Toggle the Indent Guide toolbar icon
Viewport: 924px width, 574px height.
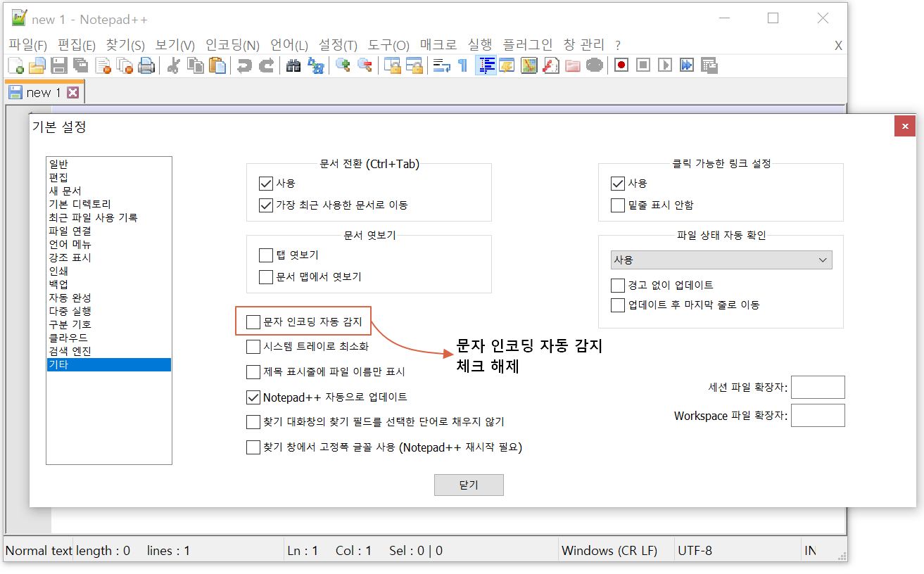click(486, 66)
